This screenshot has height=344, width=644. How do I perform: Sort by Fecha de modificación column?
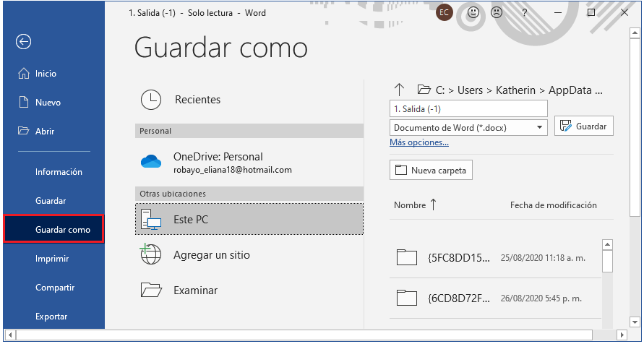click(x=553, y=205)
